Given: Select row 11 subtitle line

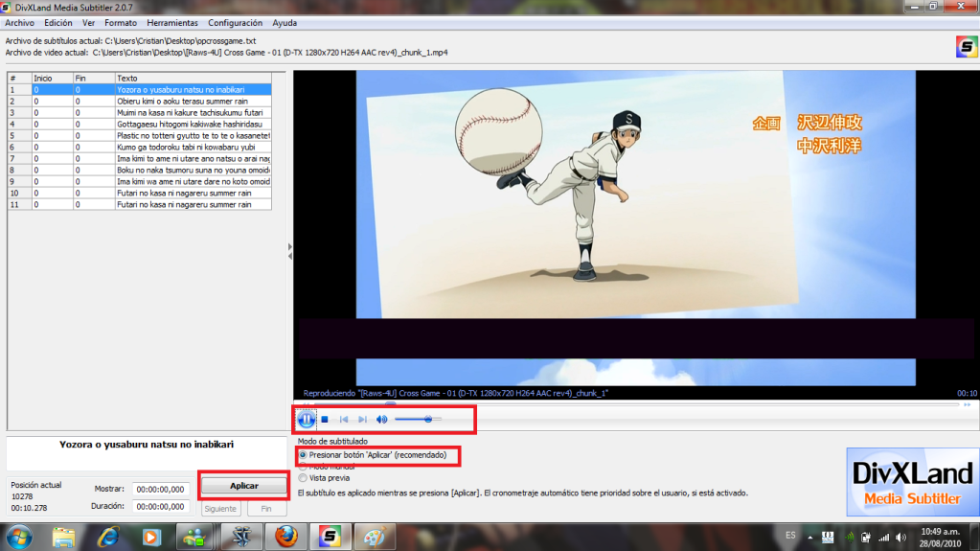Looking at the screenshot, I should [x=139, y=204].
